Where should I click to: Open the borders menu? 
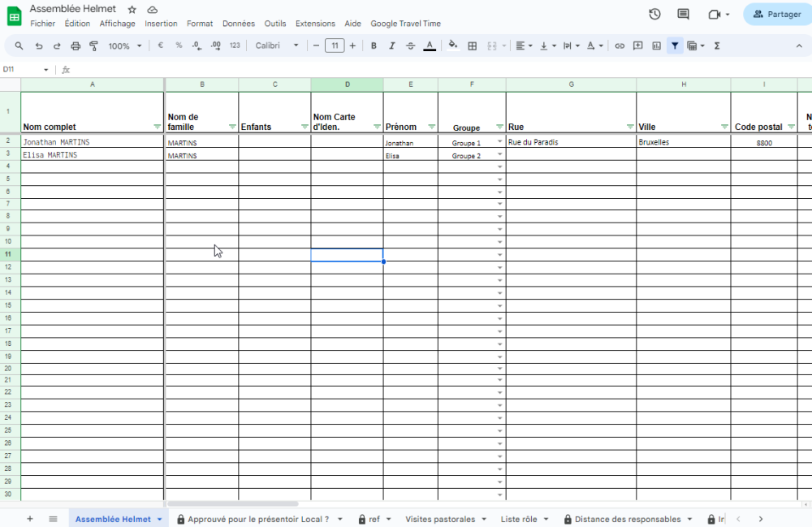point(472,45)
